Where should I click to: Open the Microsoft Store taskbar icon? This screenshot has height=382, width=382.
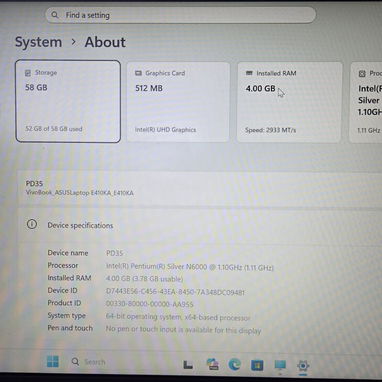257,365
